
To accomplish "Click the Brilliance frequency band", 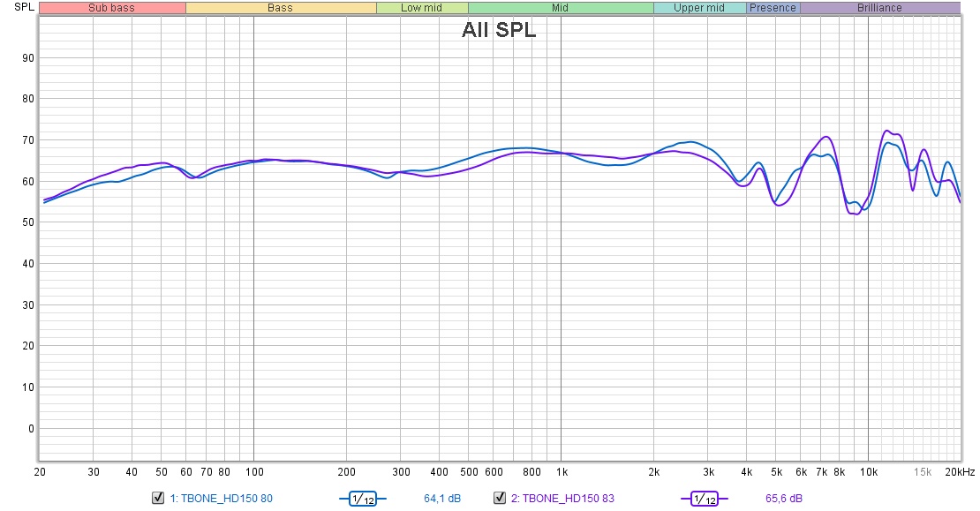I will pos(880,8).
